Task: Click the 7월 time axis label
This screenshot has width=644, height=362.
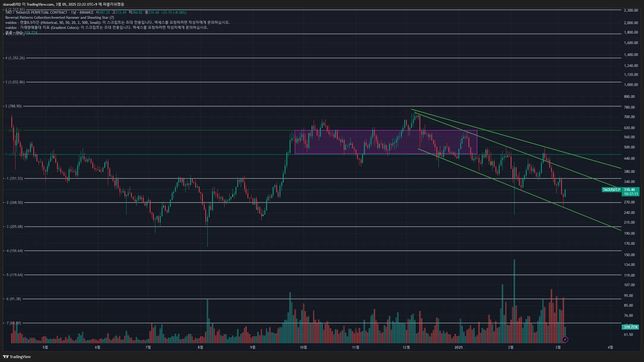Action: (148, 347)
